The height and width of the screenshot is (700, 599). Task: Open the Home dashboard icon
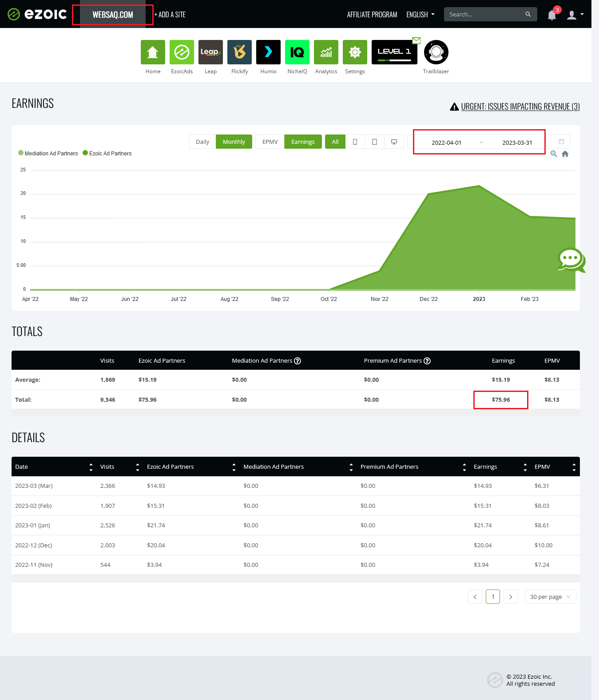pos(153,52)
